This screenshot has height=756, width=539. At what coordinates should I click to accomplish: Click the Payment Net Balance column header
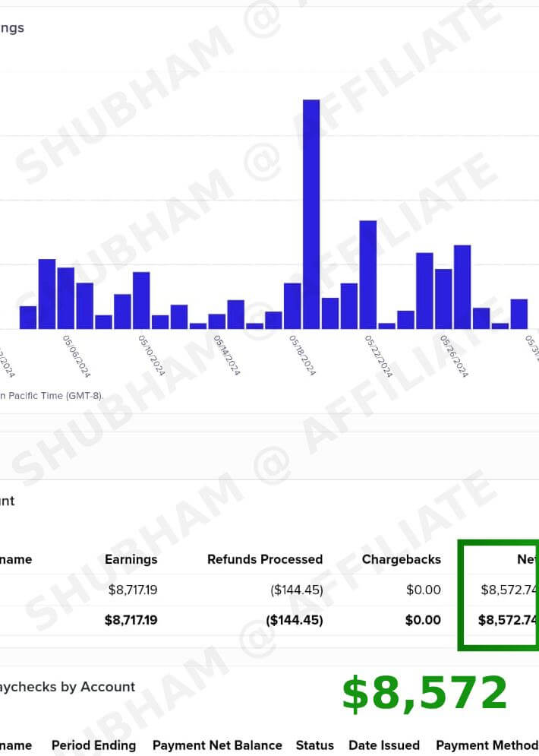[217, 745]
